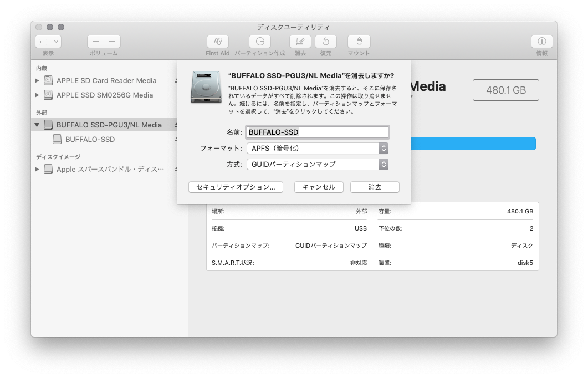Open the フォーマット APFS（暗号化） dropdown
The height and width of the screenshot is (378, 588).
(317, 148)
